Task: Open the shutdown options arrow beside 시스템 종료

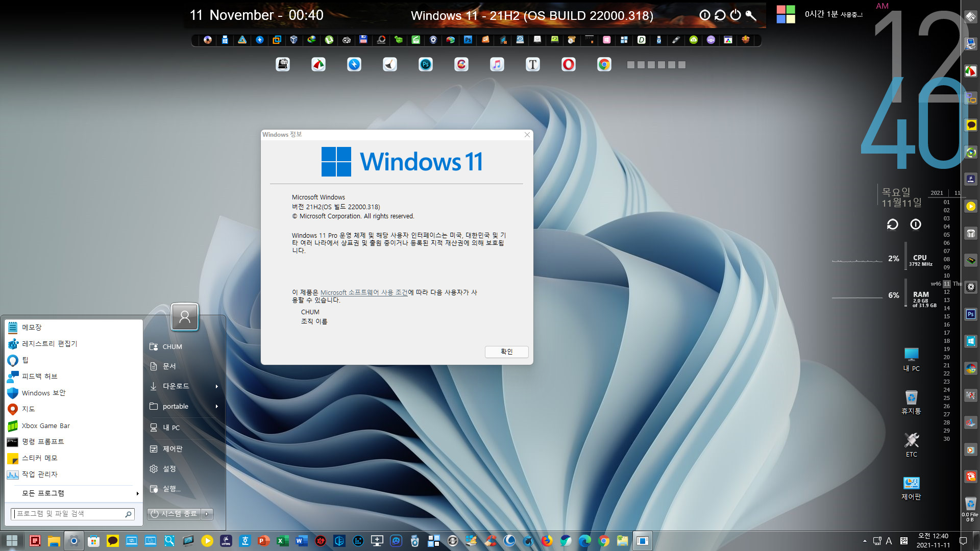Action: (207, 514)
